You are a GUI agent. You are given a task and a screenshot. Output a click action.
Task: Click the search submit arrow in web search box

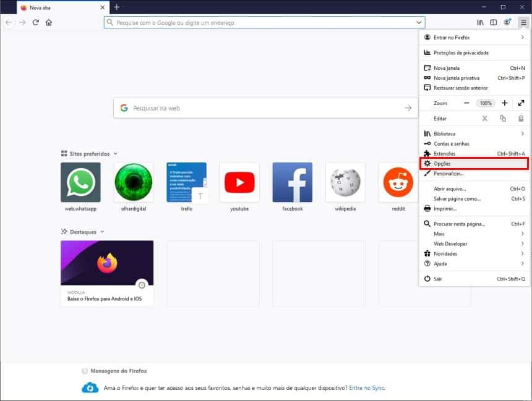[x=408, y=108]
